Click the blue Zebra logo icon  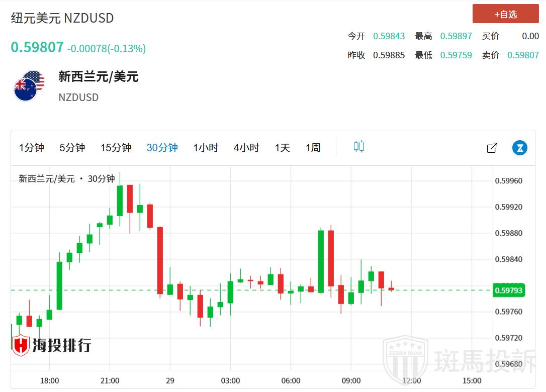tap(519, 148)
